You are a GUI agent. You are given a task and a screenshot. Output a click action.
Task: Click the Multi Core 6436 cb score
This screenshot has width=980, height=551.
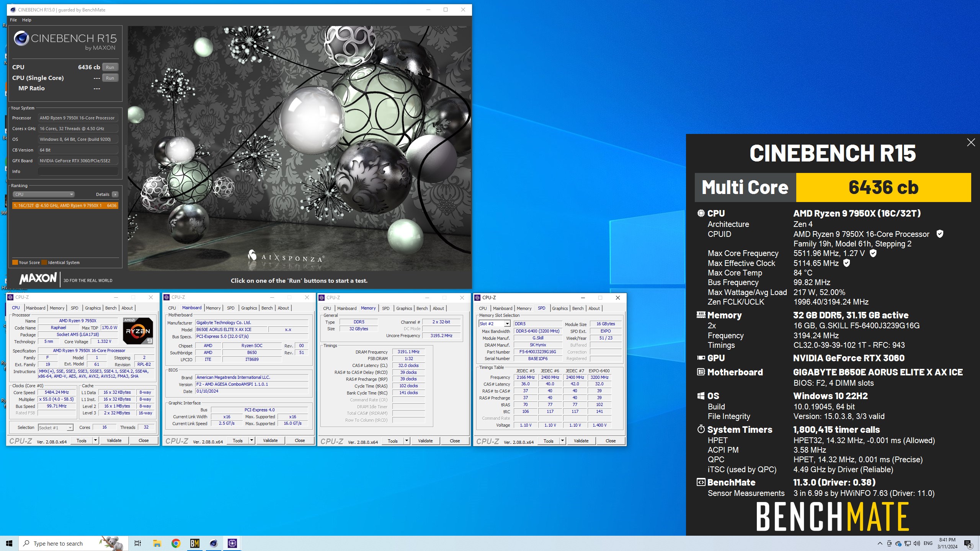pos(883,187)
